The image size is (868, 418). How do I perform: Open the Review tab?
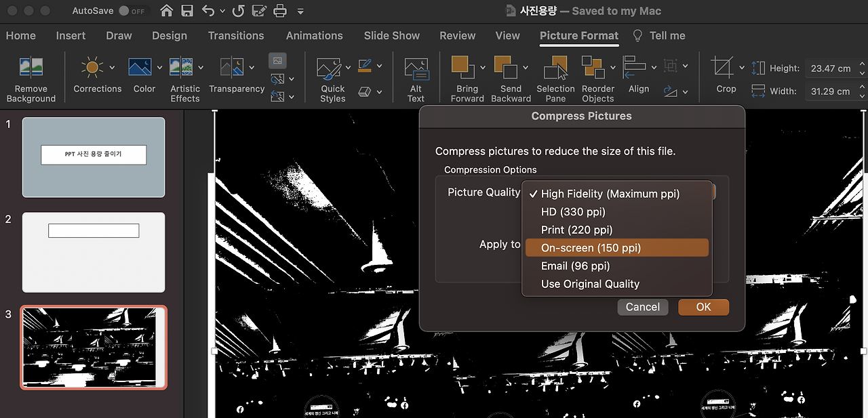(458, 35)
